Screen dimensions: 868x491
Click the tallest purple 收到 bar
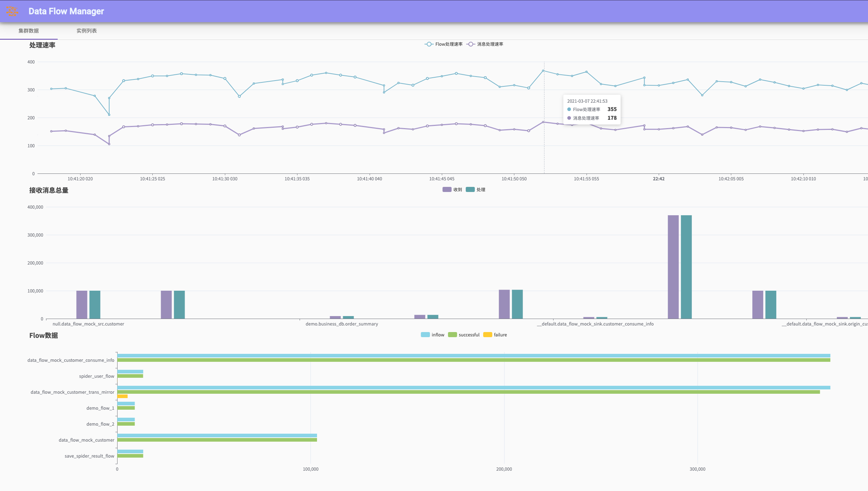(673, 267)
